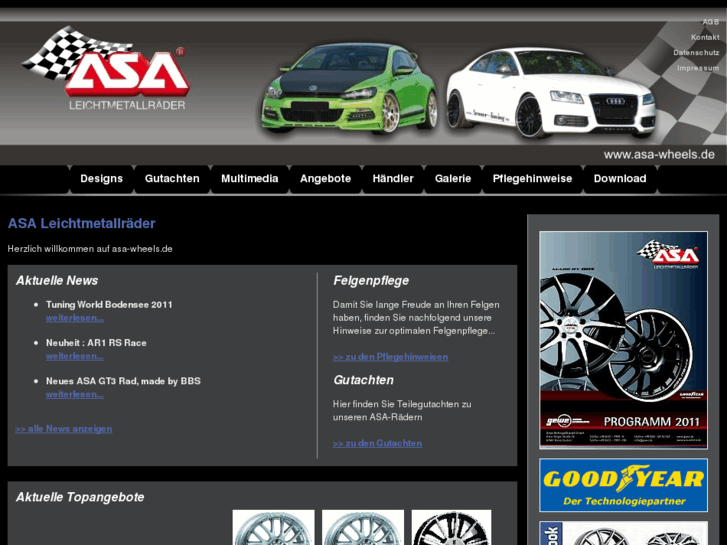This screenshot has height=545, width=727.
Task: Click weiterlesen under Neuheit AR1 RS Race
Action: [75, 356]
